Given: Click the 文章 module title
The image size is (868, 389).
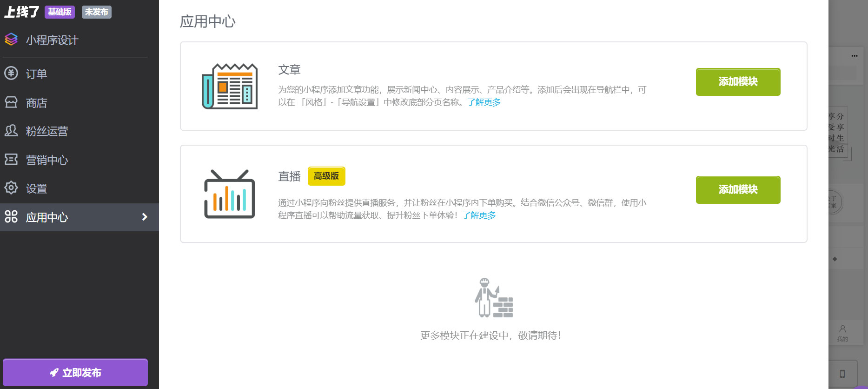Looking at the screenshot, I should pyautogui.click(x=289, y=70).
